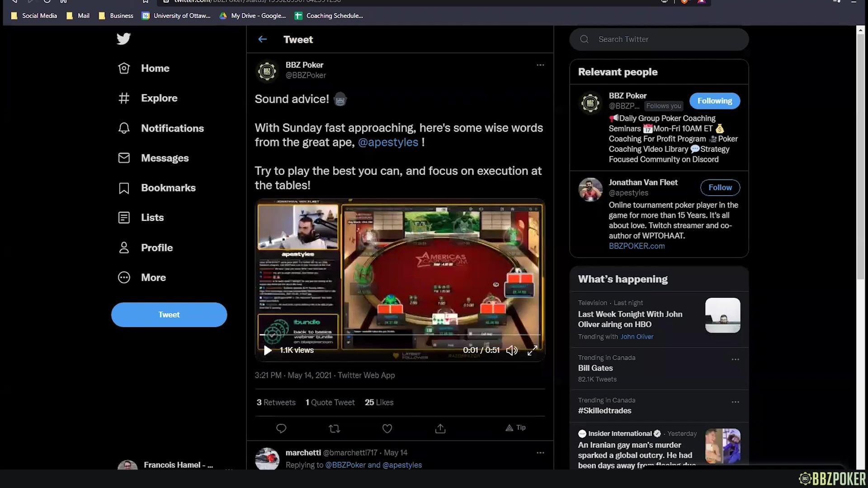This screenshot has height=488, width=868.
Task: Follow Jonathan Van Fleet
Action: (720, 188)
